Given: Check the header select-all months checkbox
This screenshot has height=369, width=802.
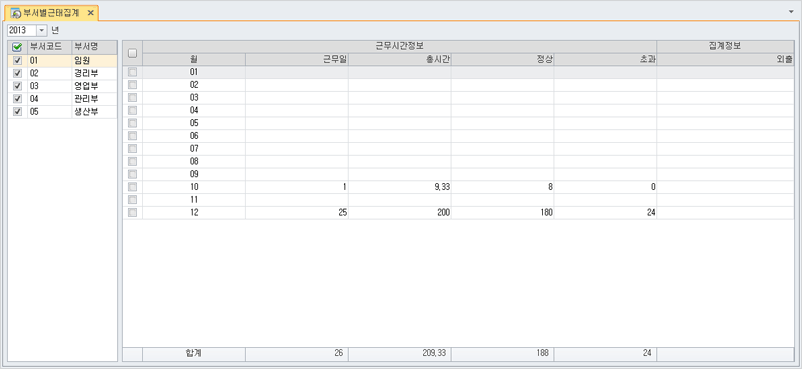Looking at the screenshot, I should click(132, 53).
